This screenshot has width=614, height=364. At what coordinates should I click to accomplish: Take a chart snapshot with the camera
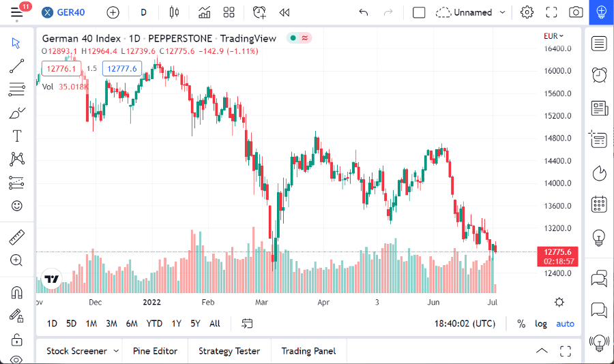[576, 12]
